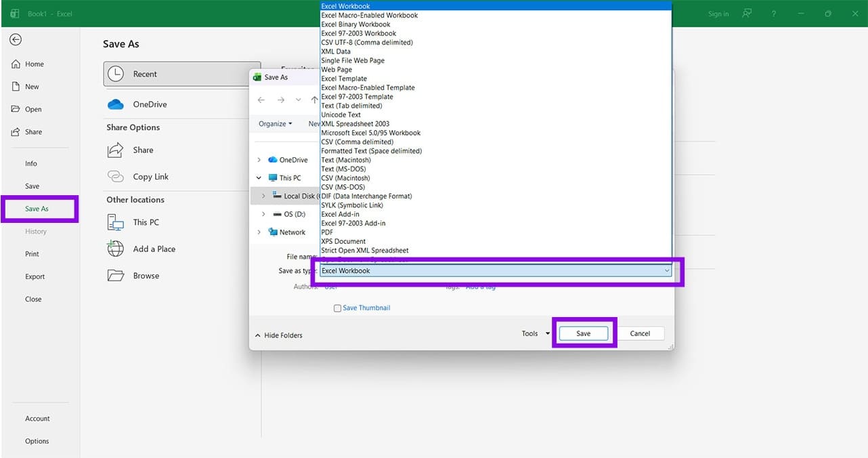Expand the Network tree node

click(x=259, y=232)
